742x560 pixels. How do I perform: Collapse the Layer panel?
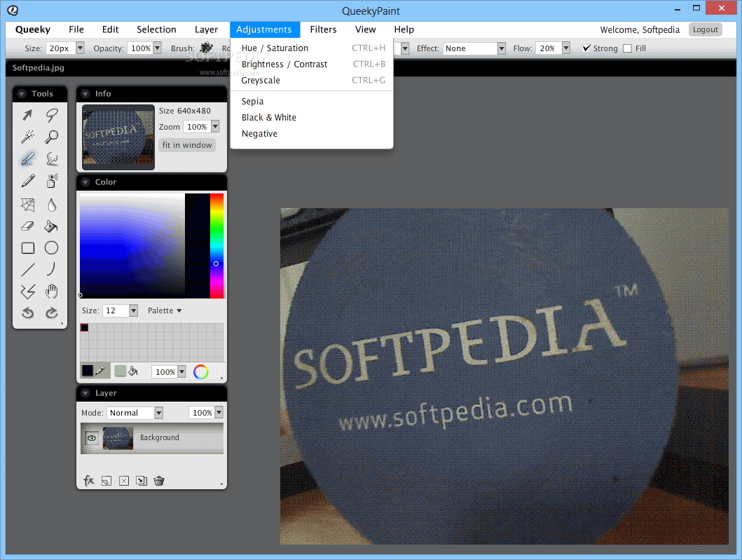point(85,393)
